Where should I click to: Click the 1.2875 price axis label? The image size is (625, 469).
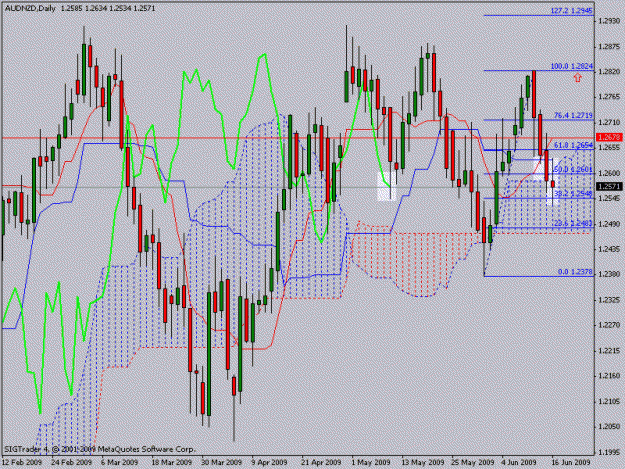click(x=609, y=46)
